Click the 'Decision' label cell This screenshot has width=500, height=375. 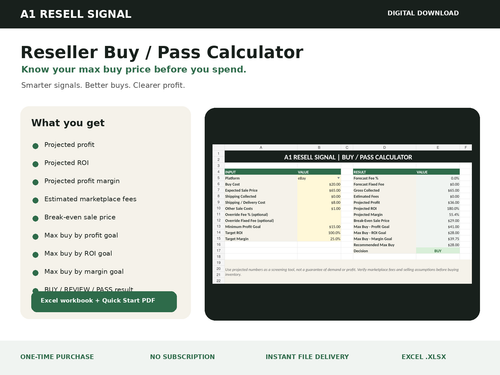point(384,251)
